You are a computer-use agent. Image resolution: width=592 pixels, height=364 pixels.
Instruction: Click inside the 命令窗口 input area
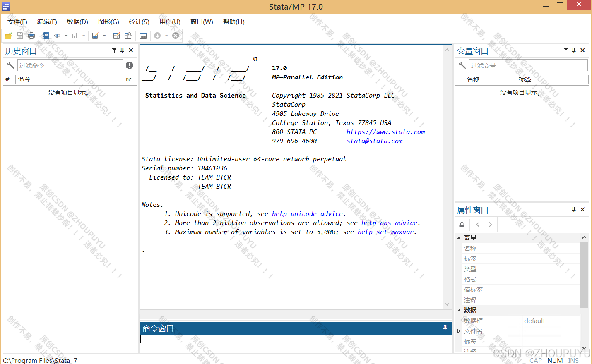[296, 343]
